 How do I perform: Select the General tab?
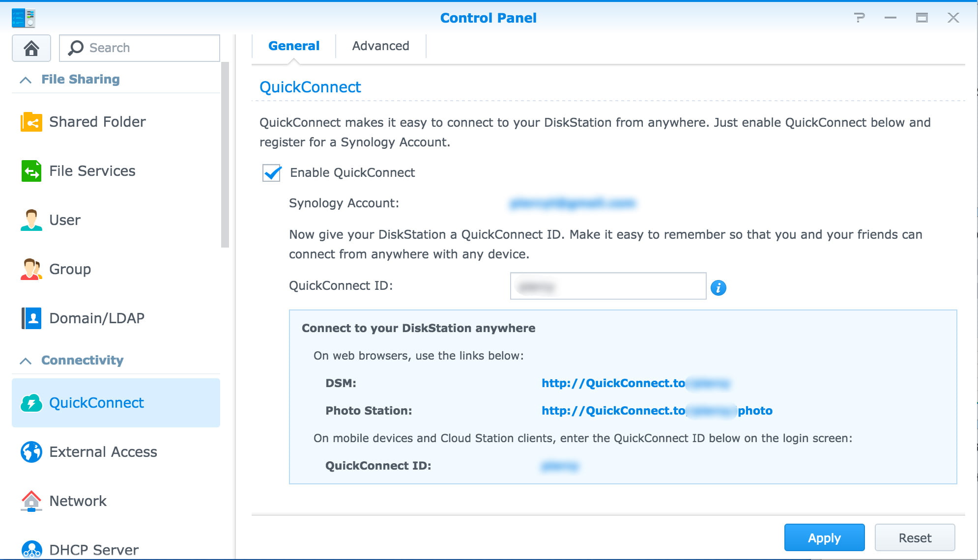(x=293, y=46)
